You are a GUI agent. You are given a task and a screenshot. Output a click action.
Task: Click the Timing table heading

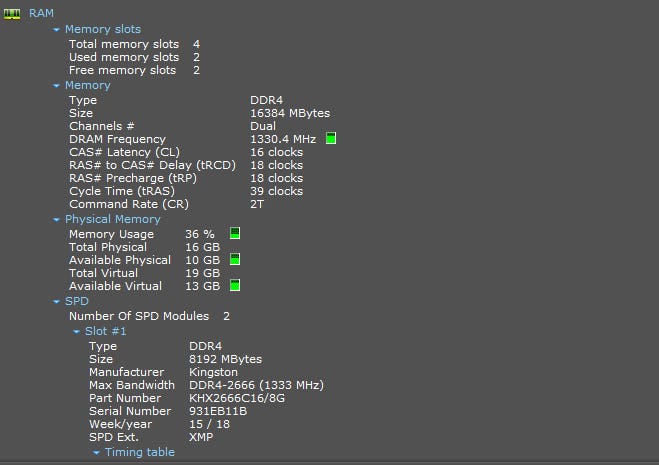click(x=140, y=452)
